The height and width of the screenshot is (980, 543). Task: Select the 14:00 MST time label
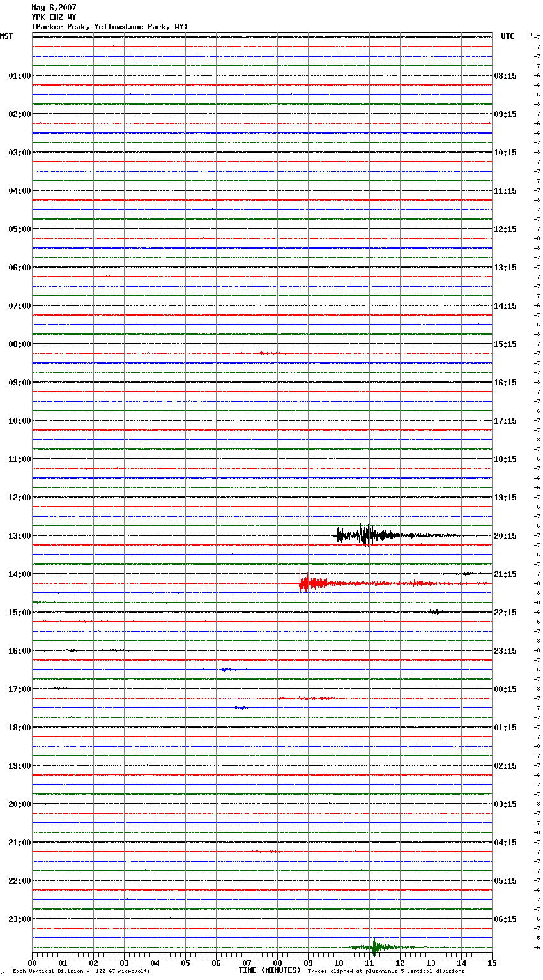tap(19, 574)
